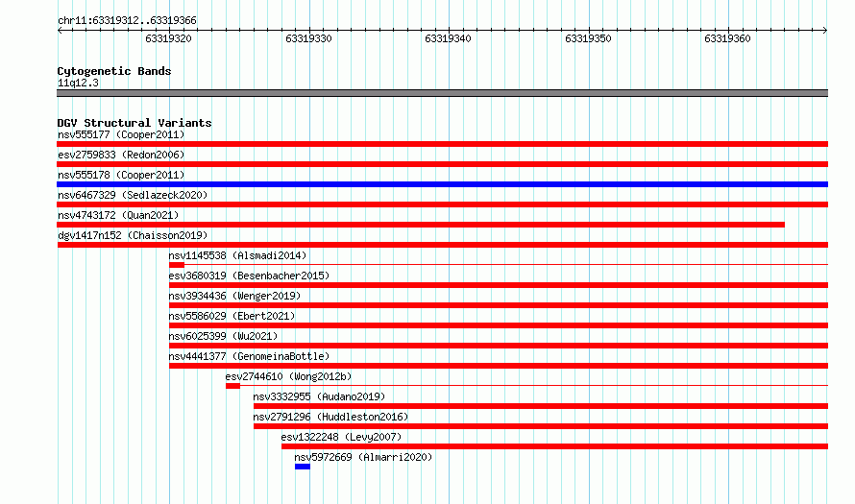Click ruler position 63319330
This screenshot has height=504, width=855.
pos(308,38)
